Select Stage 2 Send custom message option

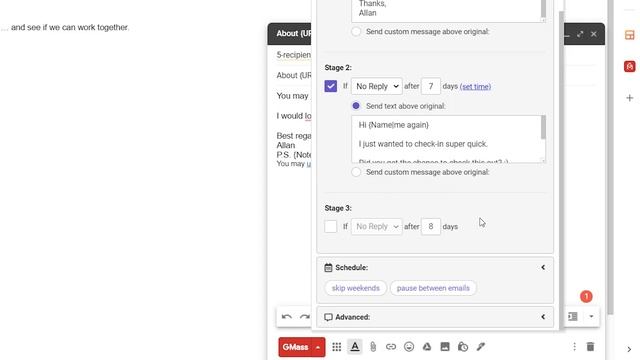[x=356, y=172]
